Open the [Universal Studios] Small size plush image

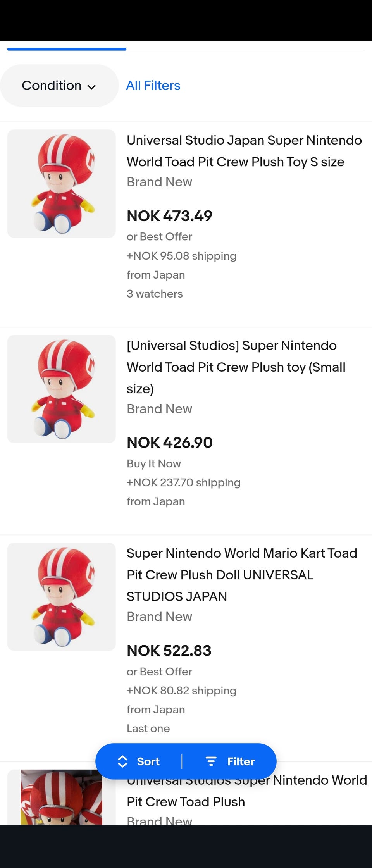click(x=62, y=389)
